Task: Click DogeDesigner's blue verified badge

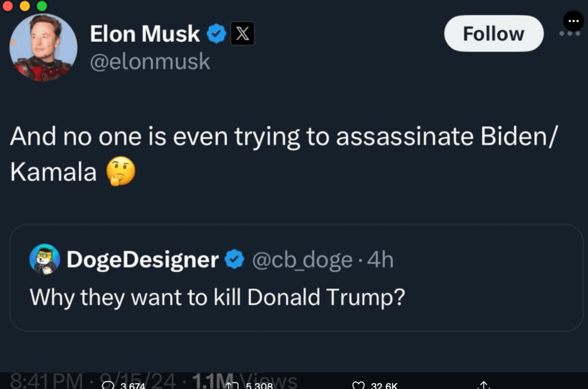Action: [x=234, y=260]
